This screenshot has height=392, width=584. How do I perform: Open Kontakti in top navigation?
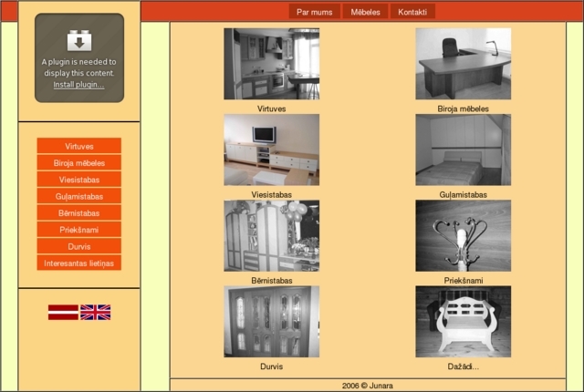pyautogui.click(x=412, y=12)
